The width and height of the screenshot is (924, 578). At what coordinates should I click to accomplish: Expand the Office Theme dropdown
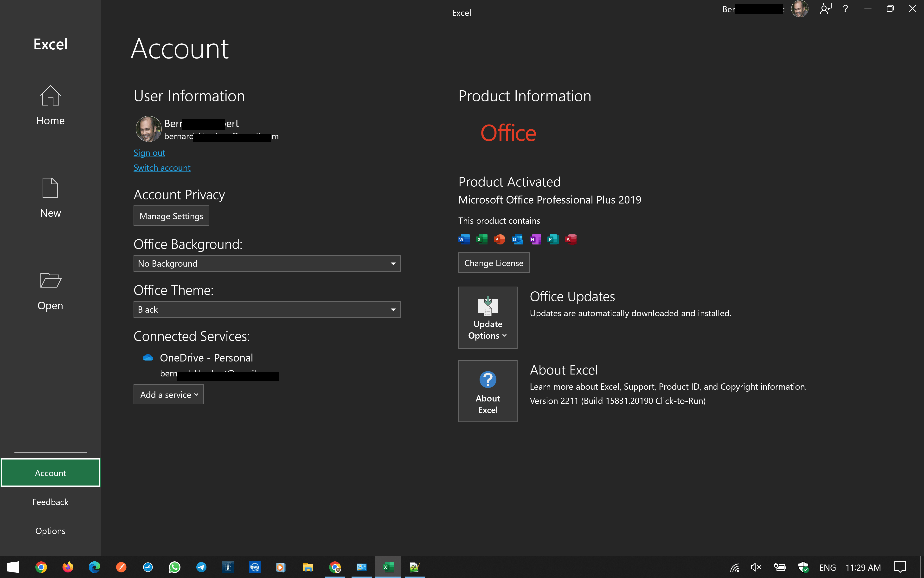point(267,309)
